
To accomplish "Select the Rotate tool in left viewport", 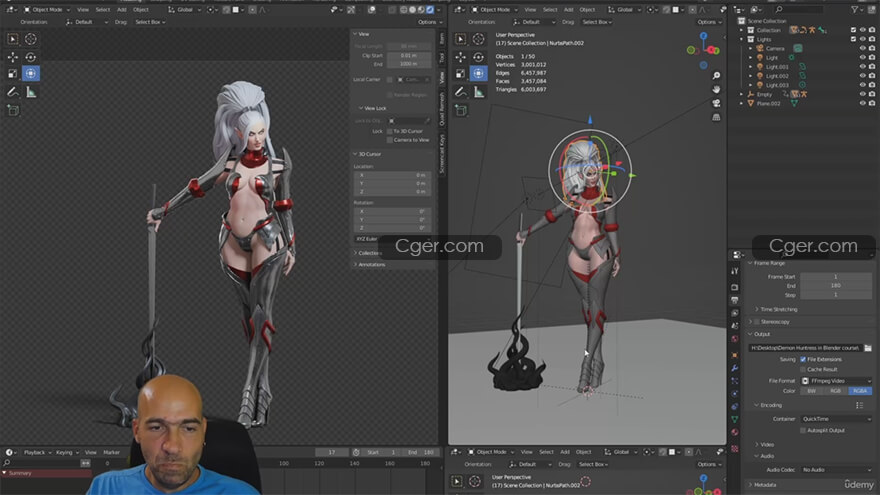I will pos(30,57).
